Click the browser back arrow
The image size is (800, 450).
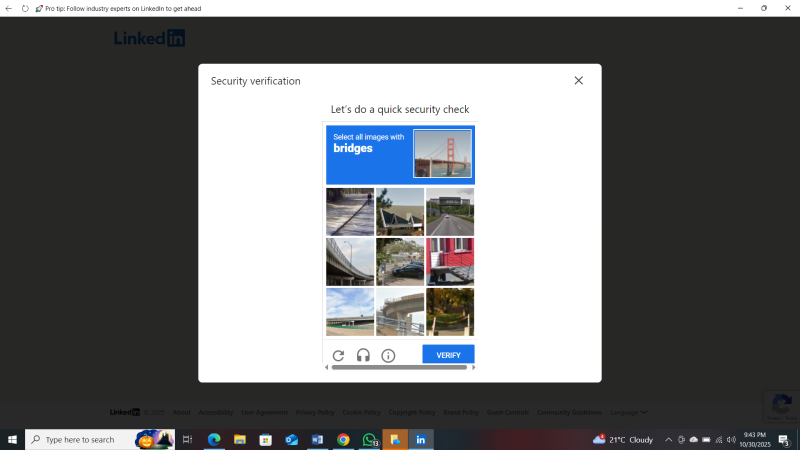[x=9, y=8]
